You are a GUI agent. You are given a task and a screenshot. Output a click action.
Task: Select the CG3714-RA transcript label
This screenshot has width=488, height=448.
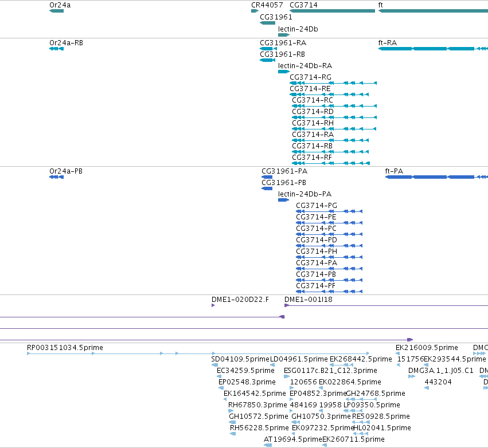coord(313,135)
